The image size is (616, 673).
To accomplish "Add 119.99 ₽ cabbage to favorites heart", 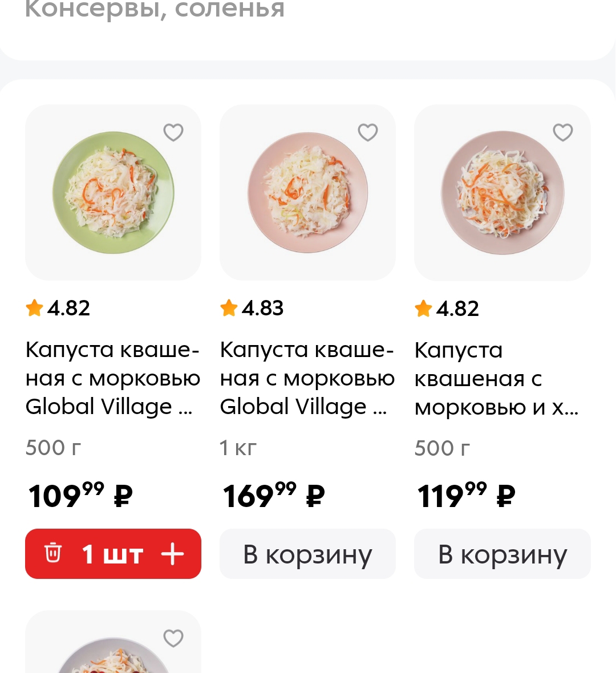I will click(563, 132).
